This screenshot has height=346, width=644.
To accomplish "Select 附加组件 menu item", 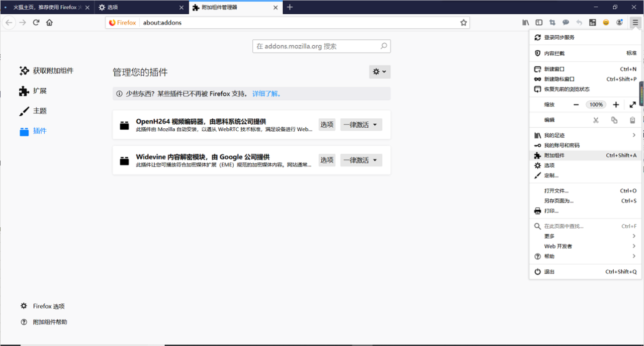I will (x=585, y=156).
